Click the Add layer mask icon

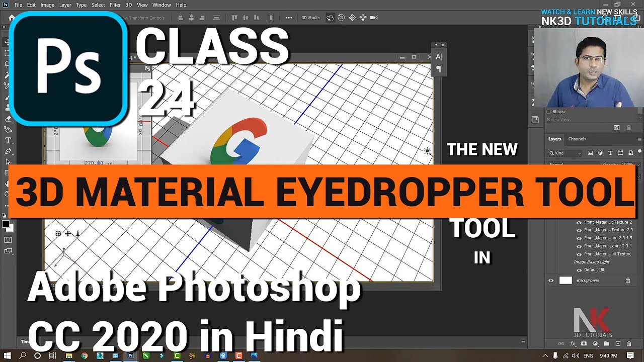tap(584, 344)
